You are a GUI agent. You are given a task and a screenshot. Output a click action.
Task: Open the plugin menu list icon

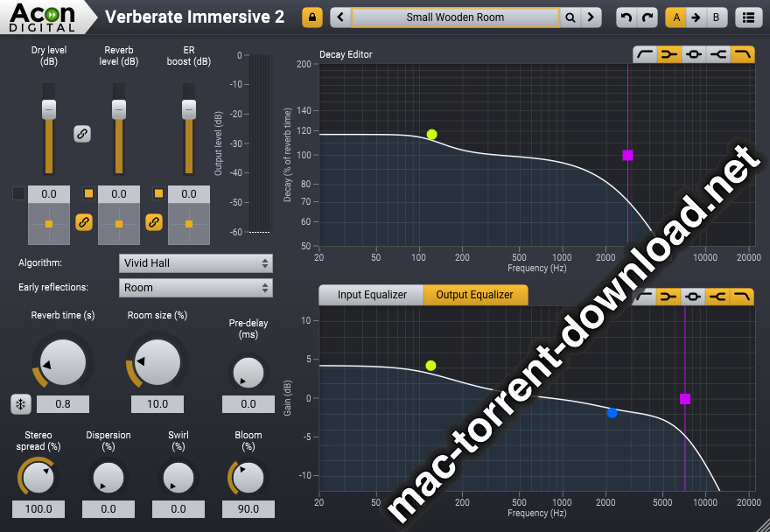pos(747,17)
